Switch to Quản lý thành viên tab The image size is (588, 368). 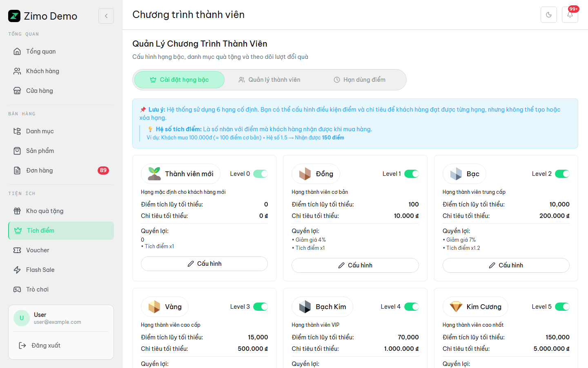coord(269,80)
